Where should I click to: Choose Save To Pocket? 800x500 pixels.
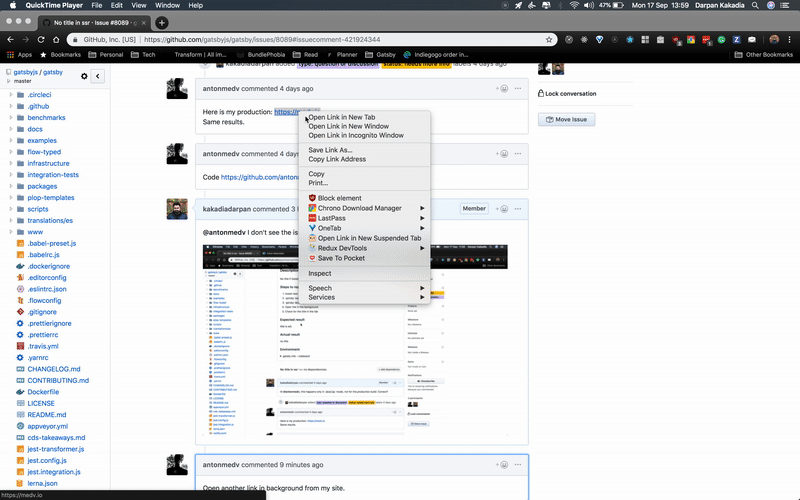(365, 258)
